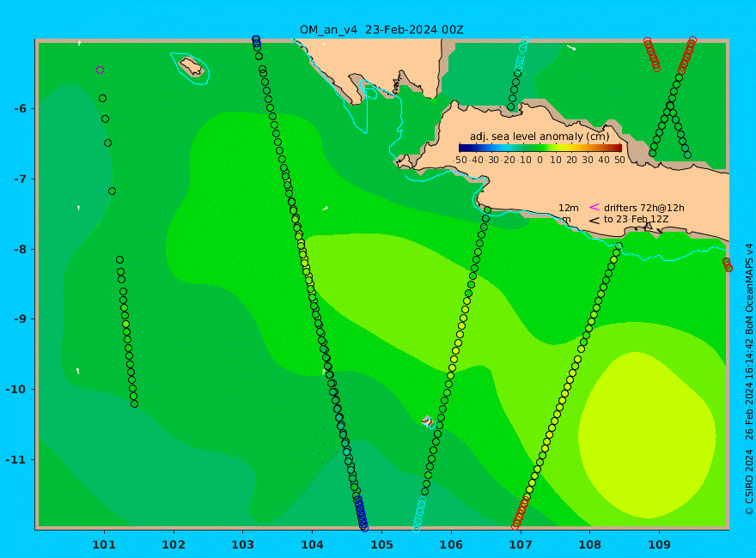Click the latitude axis label -6

[20, 108]
